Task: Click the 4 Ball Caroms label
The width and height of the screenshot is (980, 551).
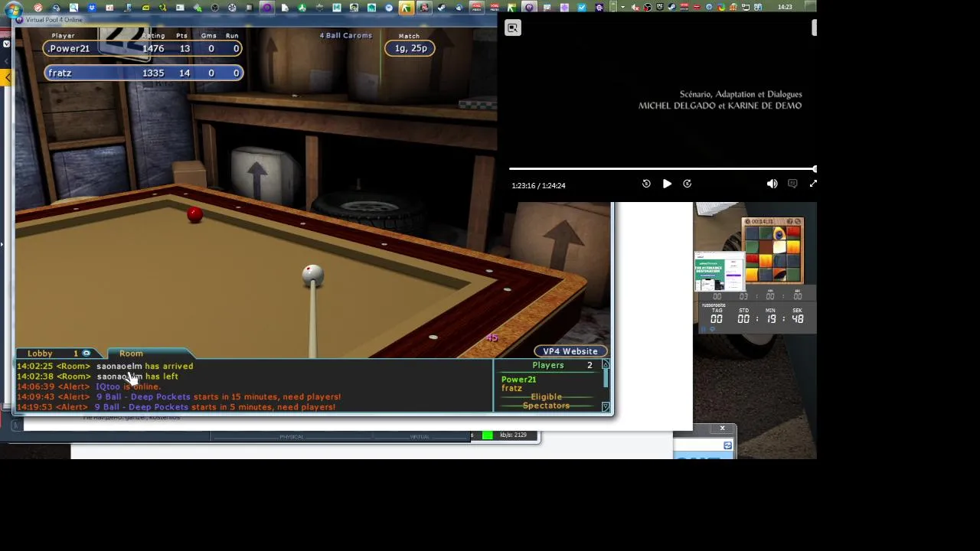Action: coord(345,35)
